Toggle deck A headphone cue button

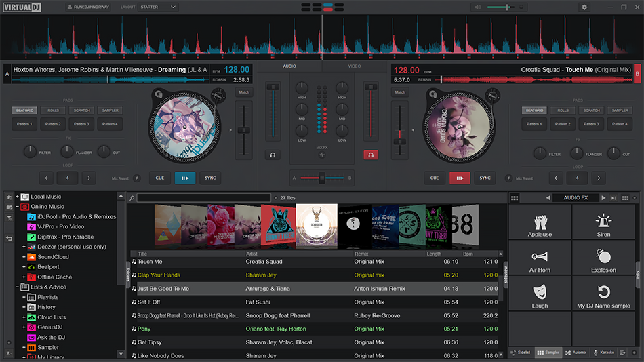point(273,155)
